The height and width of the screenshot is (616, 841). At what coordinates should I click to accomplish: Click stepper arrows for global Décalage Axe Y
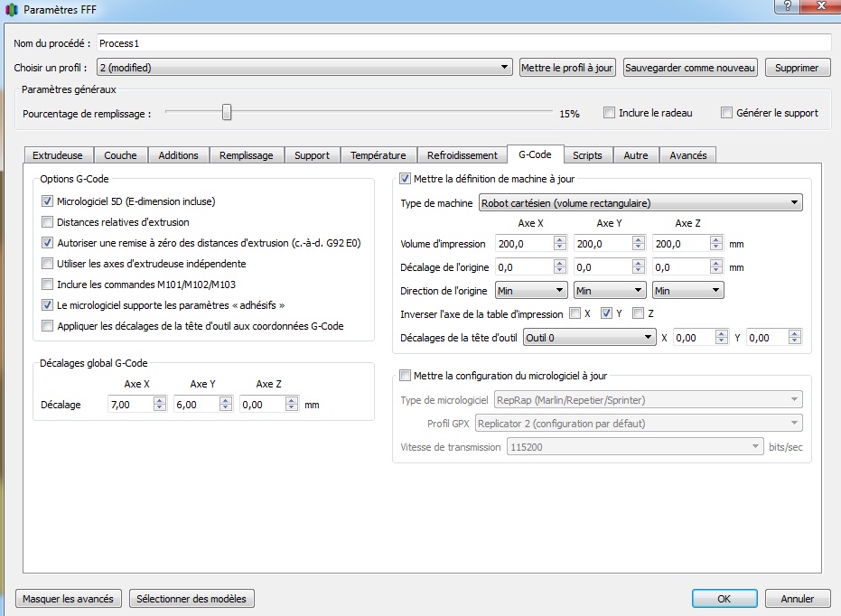[226, 405]
